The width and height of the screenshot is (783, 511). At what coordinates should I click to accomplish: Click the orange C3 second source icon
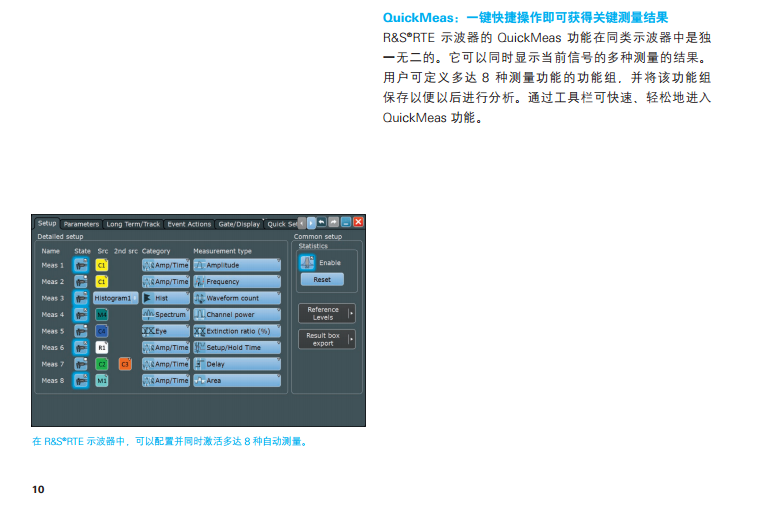coord(125,364)
